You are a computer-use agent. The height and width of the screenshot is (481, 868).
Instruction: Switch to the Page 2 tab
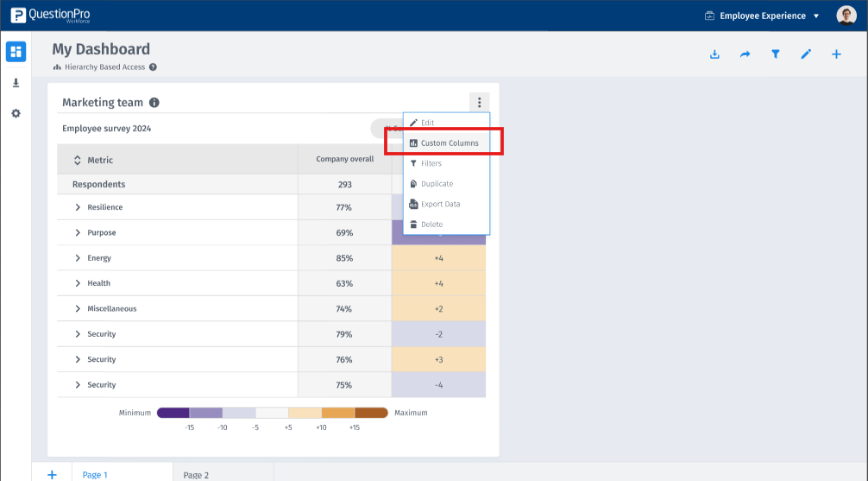(196, 475)
